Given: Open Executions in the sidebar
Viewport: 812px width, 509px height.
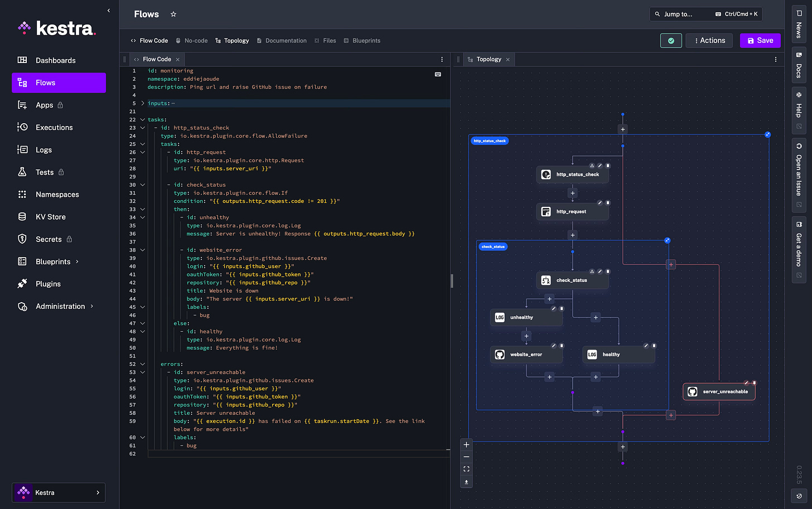Looking at the screenshot, I should pyautogui.click(x=54, y=128).
